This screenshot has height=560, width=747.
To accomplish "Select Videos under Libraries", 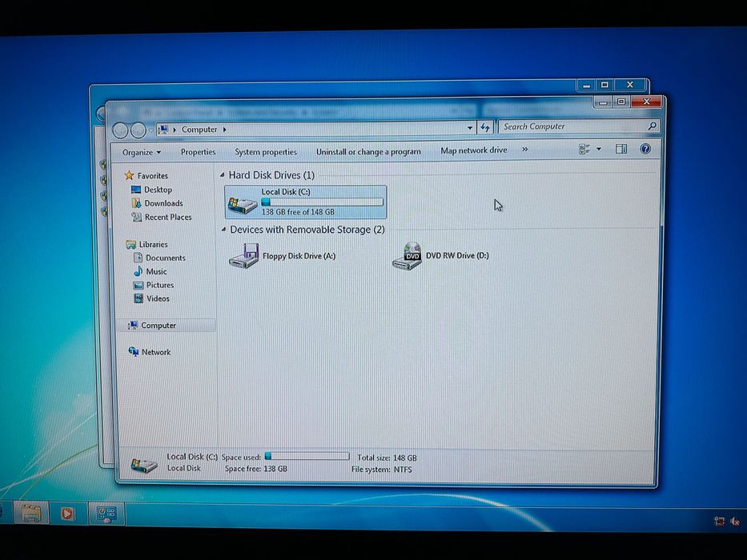I will point(158,298).
